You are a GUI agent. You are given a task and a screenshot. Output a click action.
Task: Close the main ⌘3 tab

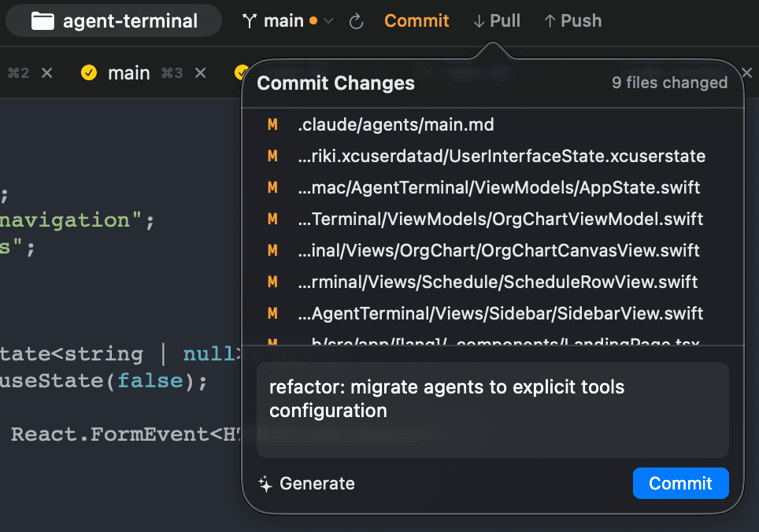click(x=201, y=73)
